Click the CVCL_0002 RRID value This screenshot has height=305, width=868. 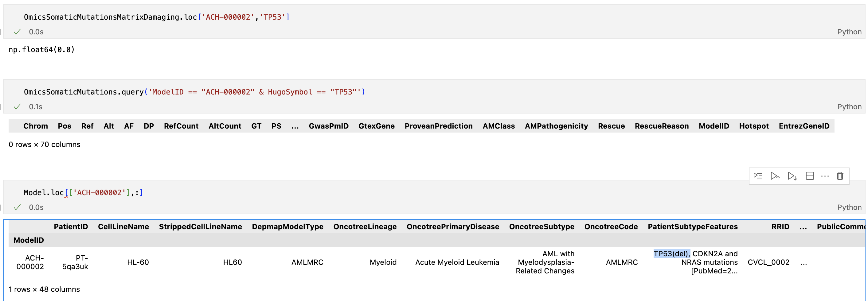point(768,263)
